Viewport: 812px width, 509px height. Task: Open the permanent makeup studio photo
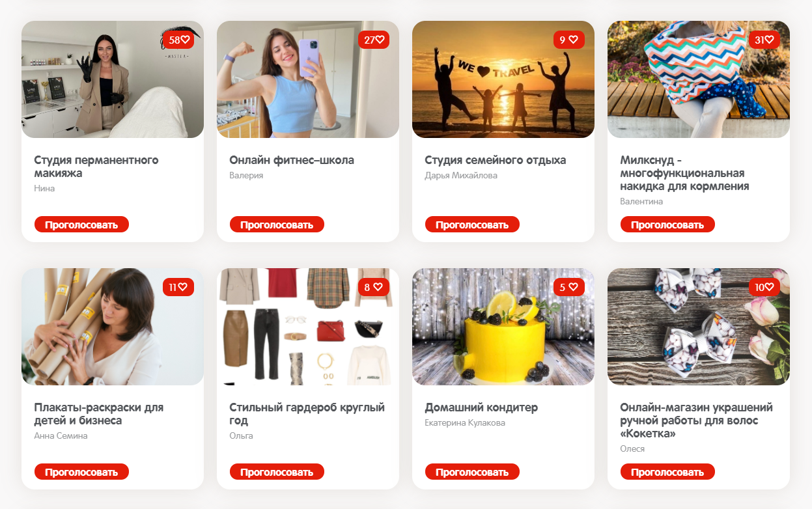[113, 79]
